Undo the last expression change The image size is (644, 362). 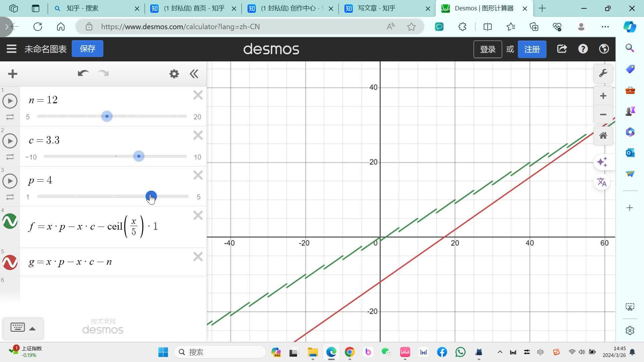[x=83, y=73]
